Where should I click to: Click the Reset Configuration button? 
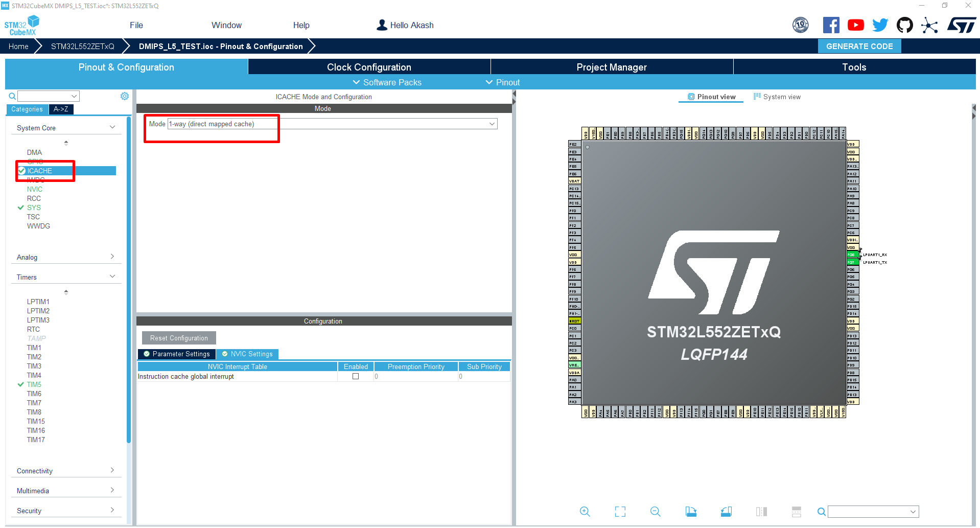pos(178,337)
